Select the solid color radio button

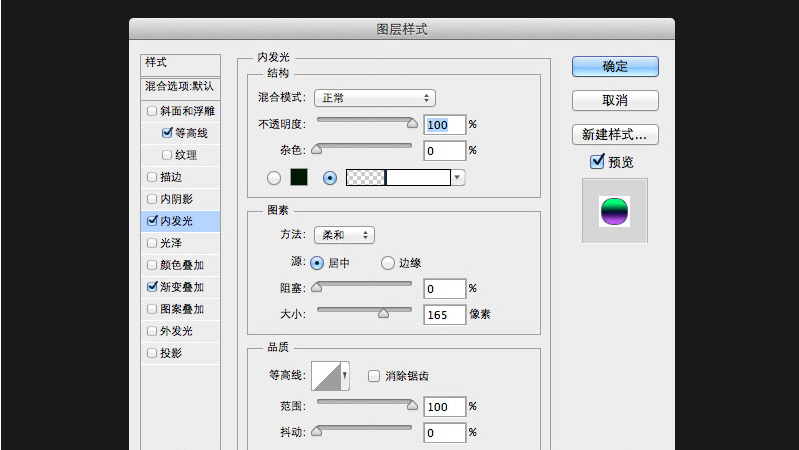[x=274, y=177]
